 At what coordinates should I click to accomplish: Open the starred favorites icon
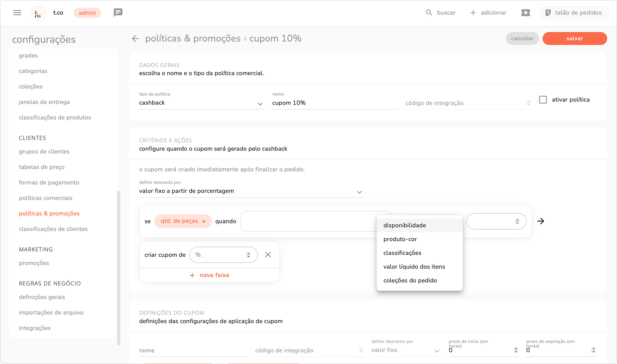pos(526,13)
